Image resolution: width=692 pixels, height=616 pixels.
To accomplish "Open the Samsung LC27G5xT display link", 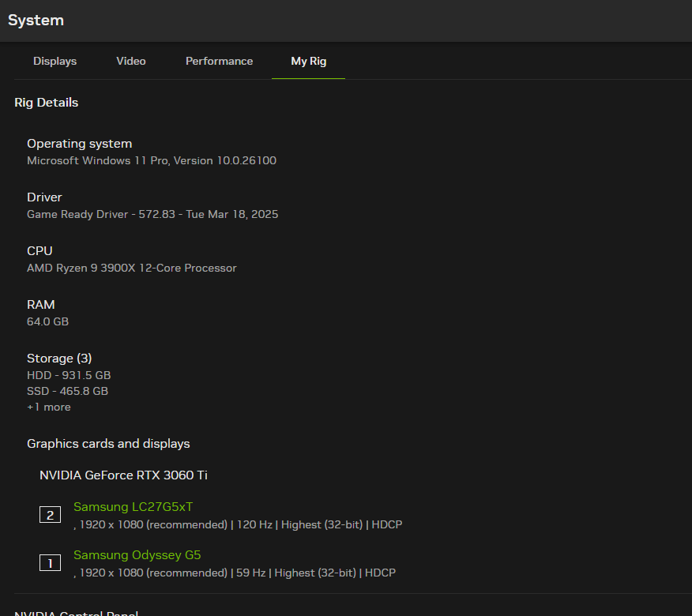I will point(133,507).
